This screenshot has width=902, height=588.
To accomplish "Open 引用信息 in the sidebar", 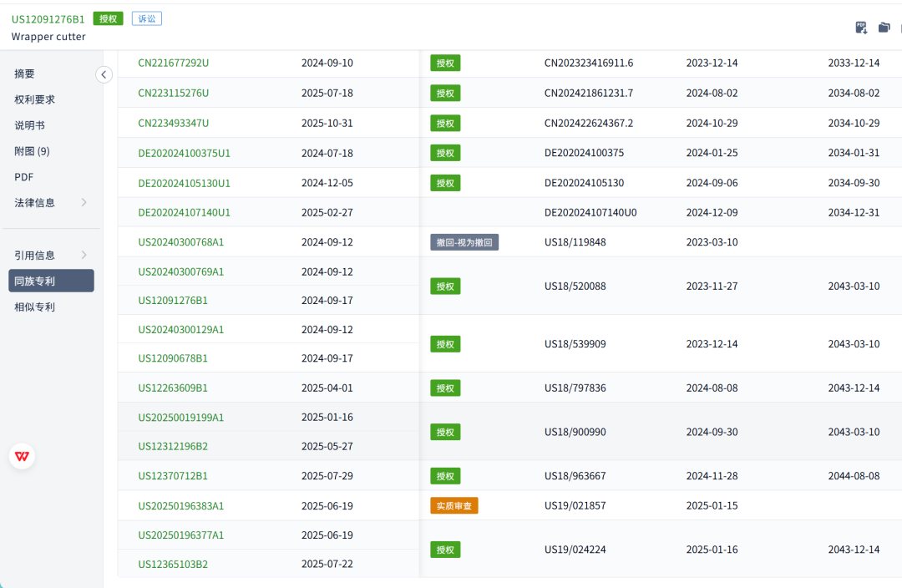I will pos(34,255).
